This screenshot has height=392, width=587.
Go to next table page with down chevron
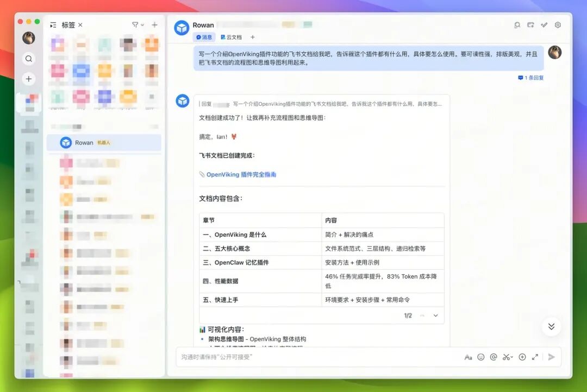coord(435,315)
